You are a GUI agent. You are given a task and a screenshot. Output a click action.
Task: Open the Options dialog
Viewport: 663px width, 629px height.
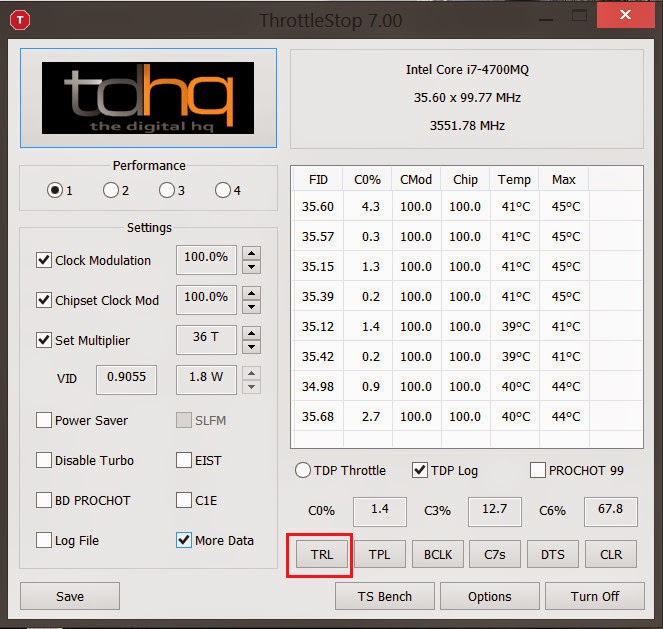(x=489, y=596)
